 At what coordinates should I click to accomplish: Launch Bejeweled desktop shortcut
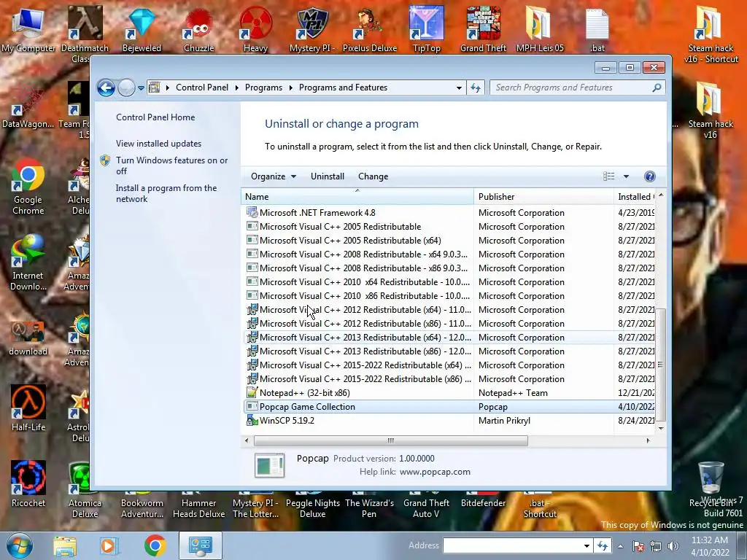(x=142, y=30)
